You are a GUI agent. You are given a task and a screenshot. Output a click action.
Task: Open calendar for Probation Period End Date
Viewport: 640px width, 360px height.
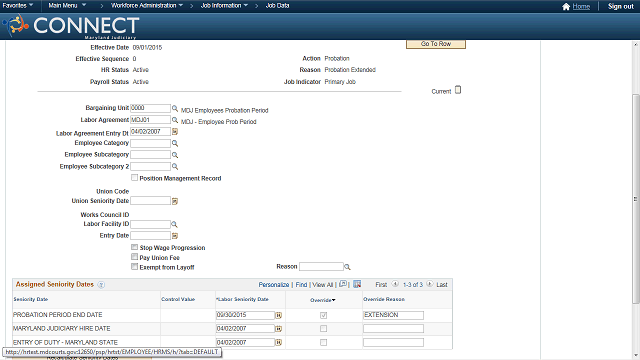click(278, 316)
